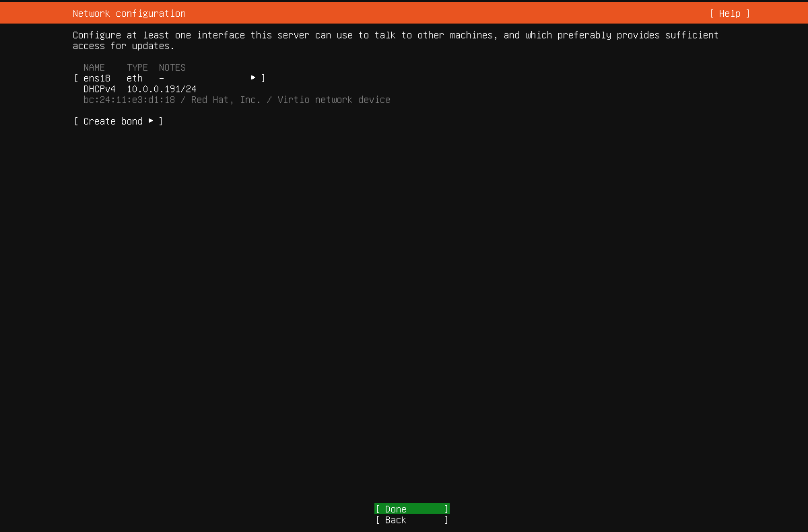The width and height of the screenshot is (808, 532).
Task: Click the notes dash for ens18
Action: [x=162, y=78]
